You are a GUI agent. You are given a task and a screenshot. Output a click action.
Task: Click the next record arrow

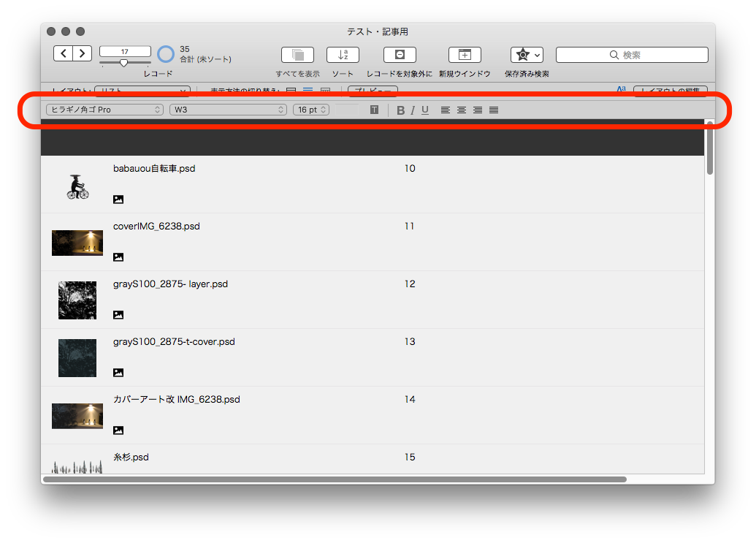(x=82, y=53)
